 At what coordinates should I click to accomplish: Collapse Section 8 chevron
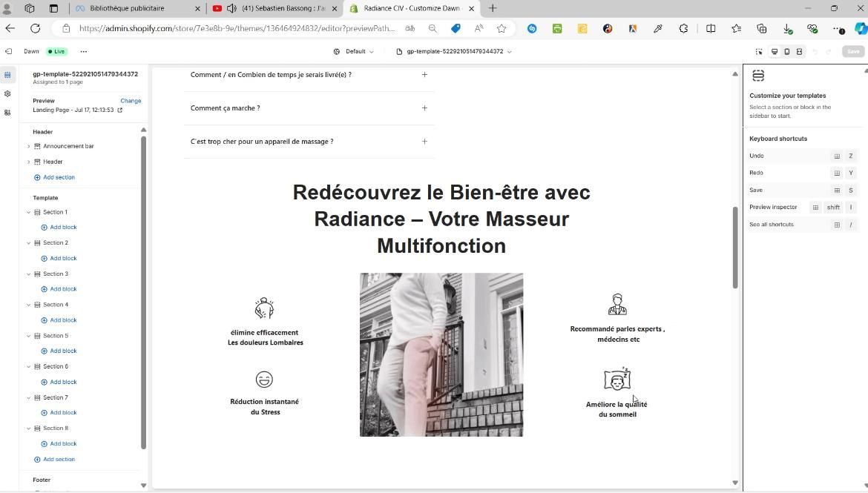[x=29, y=429]
